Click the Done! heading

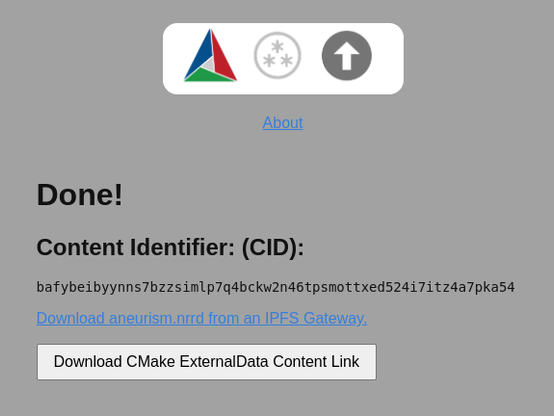[x=79, y=194]
